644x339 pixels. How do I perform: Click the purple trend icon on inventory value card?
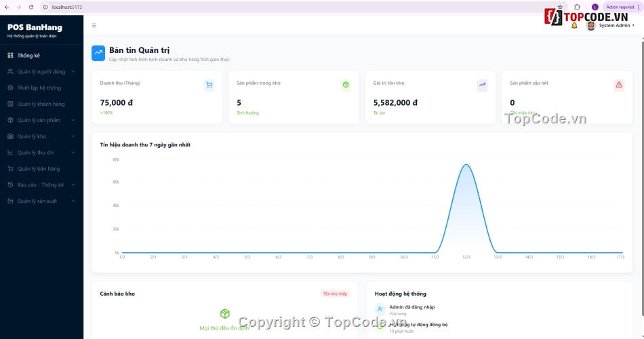[482, 85]
